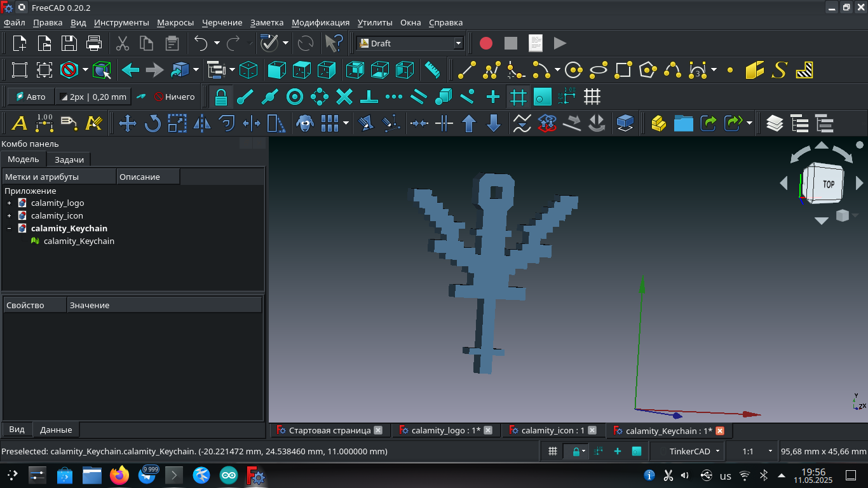Click the Clone sheep icon
Screen dimensions: 868x488
[x=306, y=123]
